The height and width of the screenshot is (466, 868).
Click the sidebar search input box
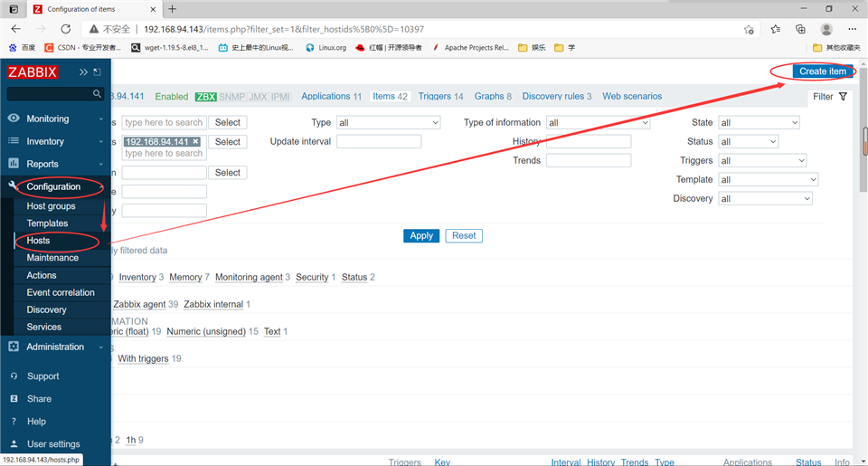(x=50, y=93)
